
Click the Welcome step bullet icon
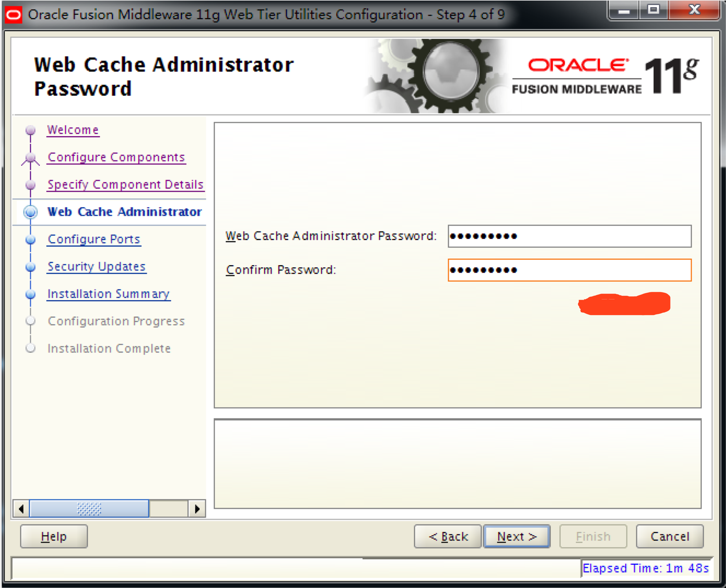pos(30,130)
